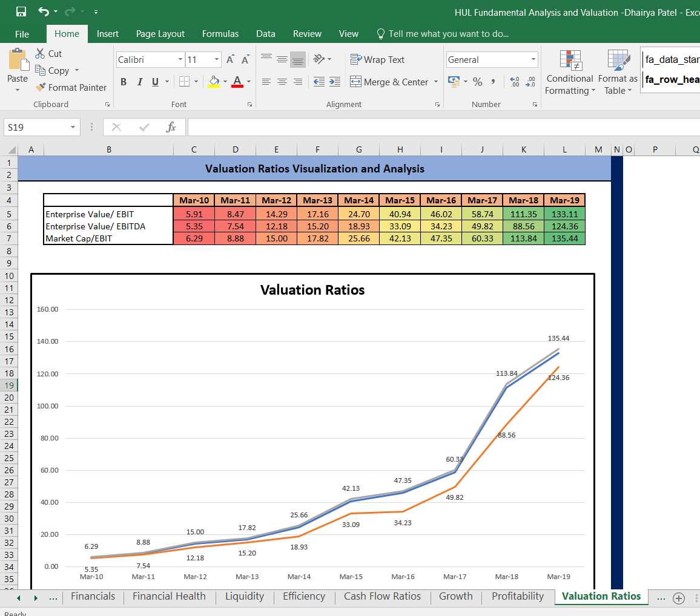The image size is (700, 616).
Task: Open the File menu
Action: point(22,34)
